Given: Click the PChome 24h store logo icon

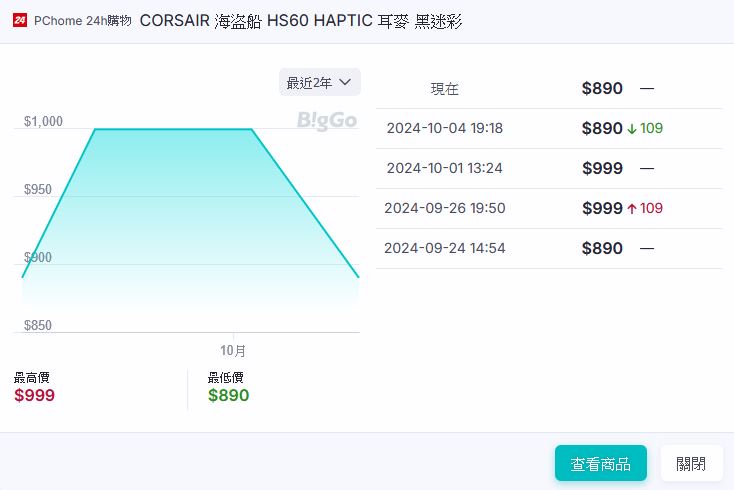Looking at the screenshot, I should click(x=20, y=20).
